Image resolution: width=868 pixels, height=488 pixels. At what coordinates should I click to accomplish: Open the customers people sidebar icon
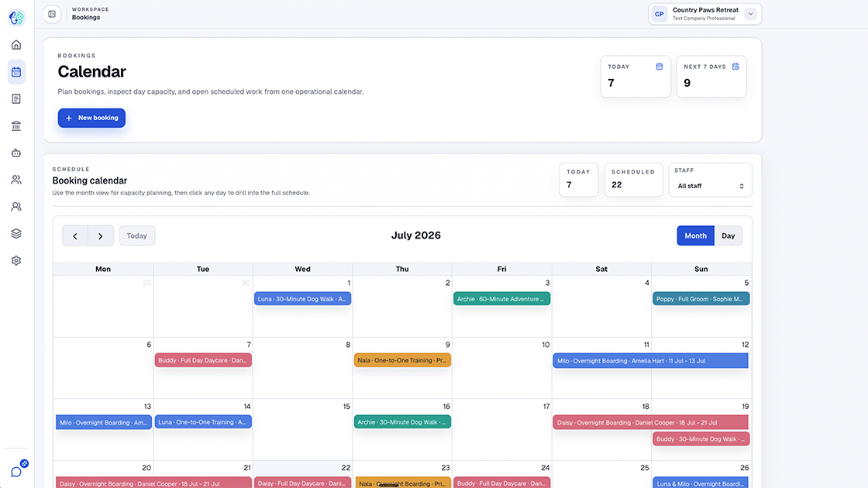(16, 180)
